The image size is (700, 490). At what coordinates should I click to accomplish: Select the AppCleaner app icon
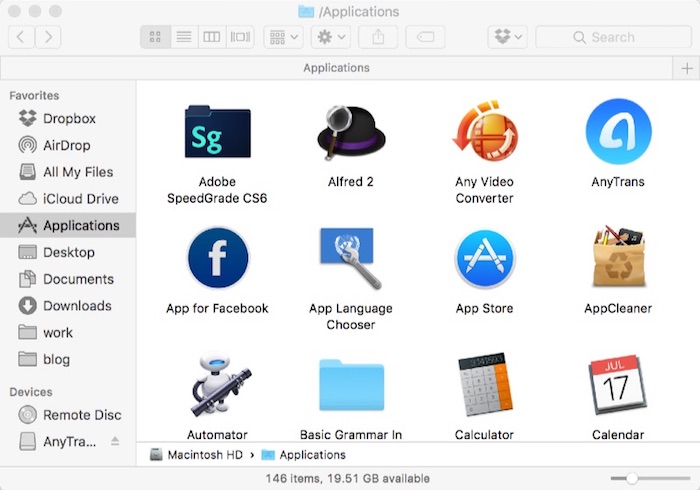(618, 259)
